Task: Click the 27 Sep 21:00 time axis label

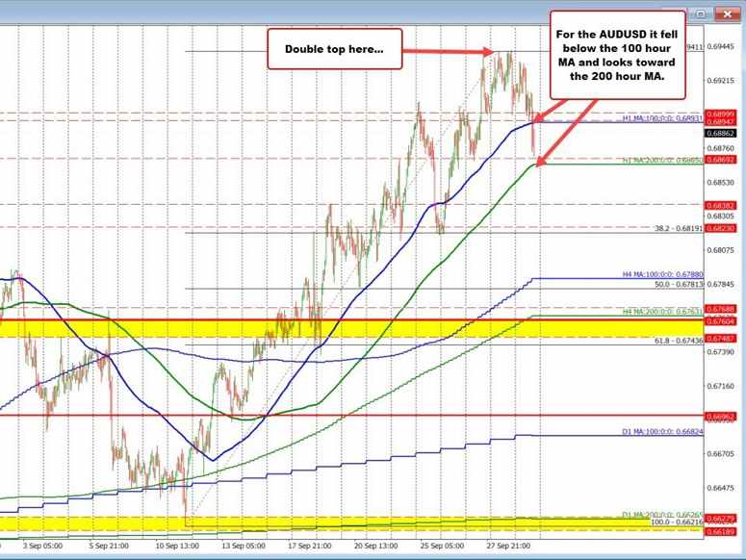Action: (508, 546)
